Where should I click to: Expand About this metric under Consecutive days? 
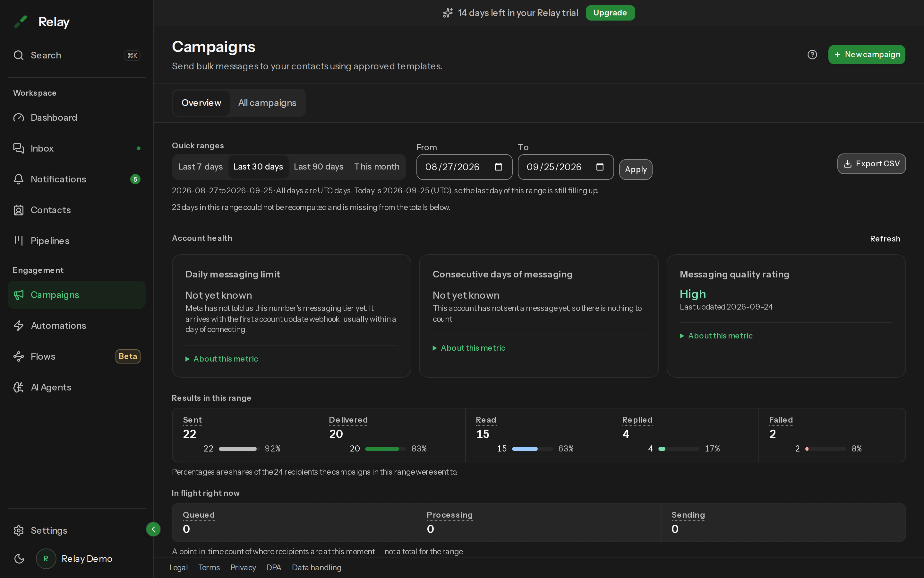(469, 348)
